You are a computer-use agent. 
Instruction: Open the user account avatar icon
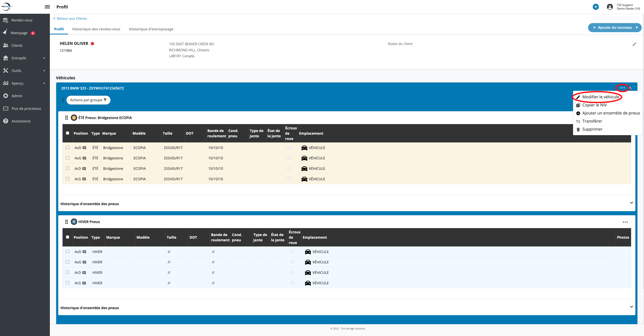tap(610, 7)
